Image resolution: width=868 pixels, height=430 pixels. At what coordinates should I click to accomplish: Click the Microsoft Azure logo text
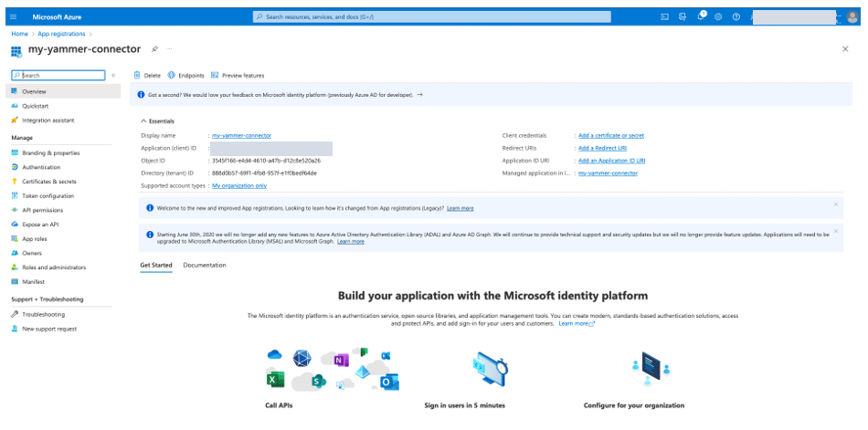(x=57, y=17)
